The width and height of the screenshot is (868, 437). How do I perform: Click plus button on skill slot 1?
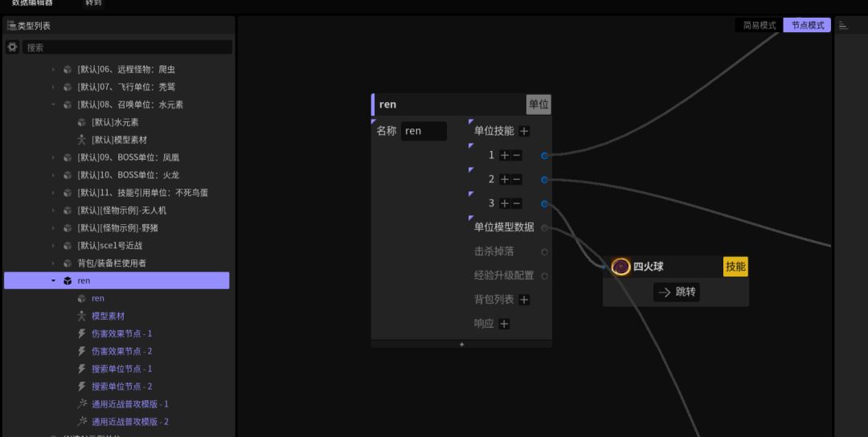click(504, 155)
